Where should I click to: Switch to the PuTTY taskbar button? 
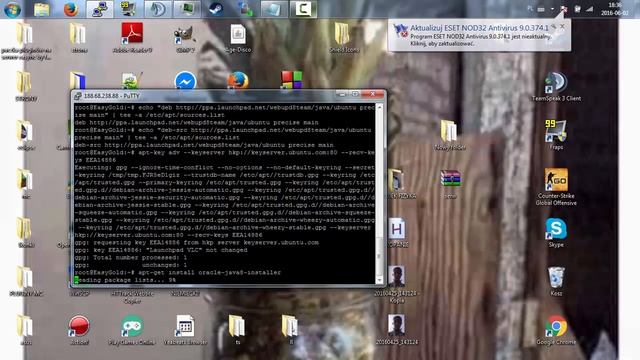tap(100, 9)
